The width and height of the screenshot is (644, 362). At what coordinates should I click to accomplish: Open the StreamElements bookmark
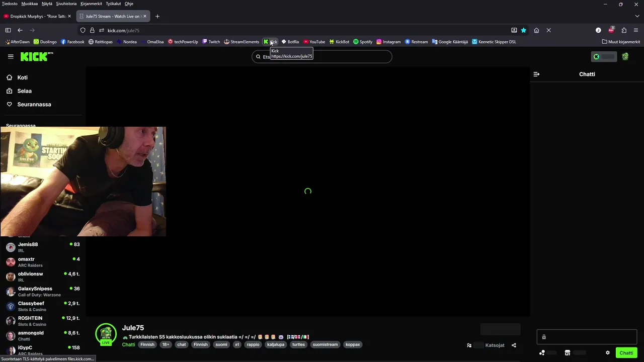(x=242, y=42)
